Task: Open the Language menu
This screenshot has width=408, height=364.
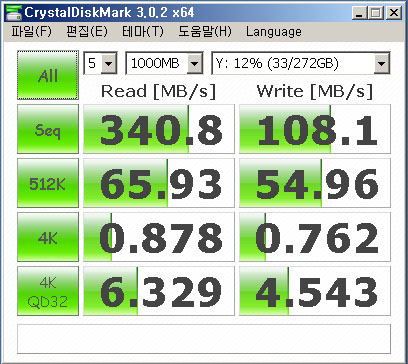Action: pyautogui.click(x=274, y=32)
